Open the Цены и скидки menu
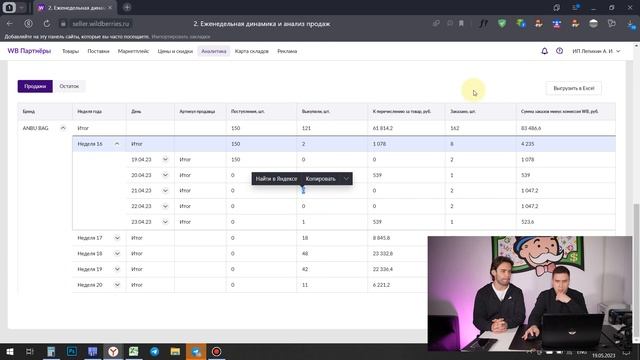 point(175,51)
